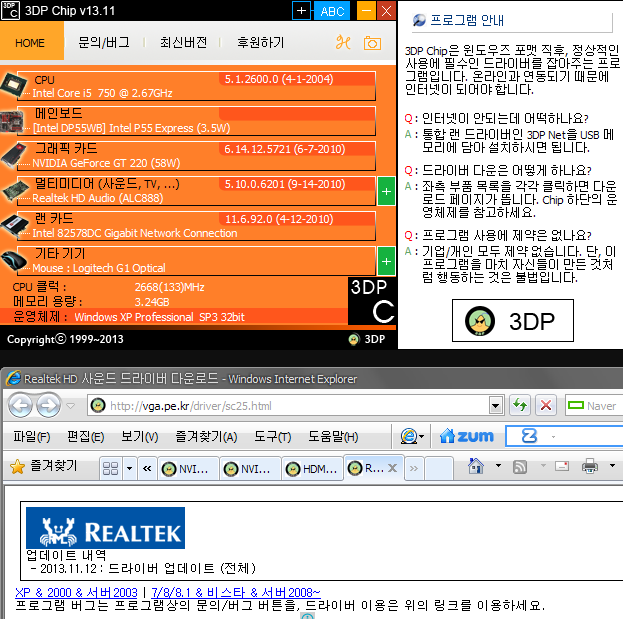Image resolution: width=623 pixels, height=619 pixels.
Task: Click the refresh button in Internet Explorer
Action: [x=520, y=405]
